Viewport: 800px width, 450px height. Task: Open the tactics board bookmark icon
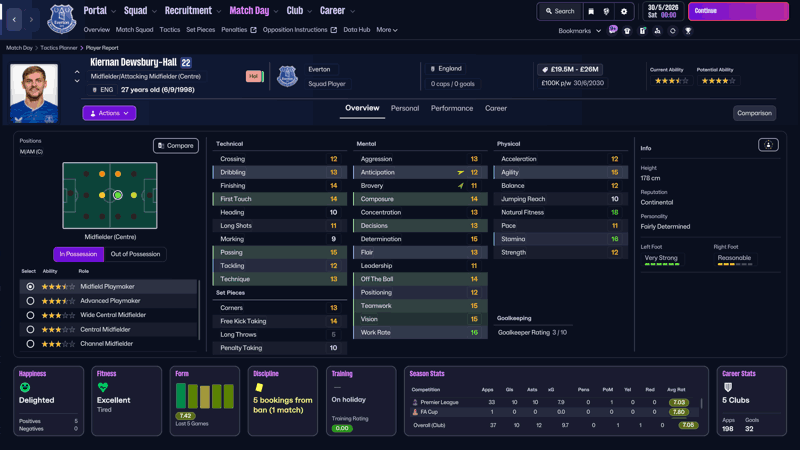[642, 31]
